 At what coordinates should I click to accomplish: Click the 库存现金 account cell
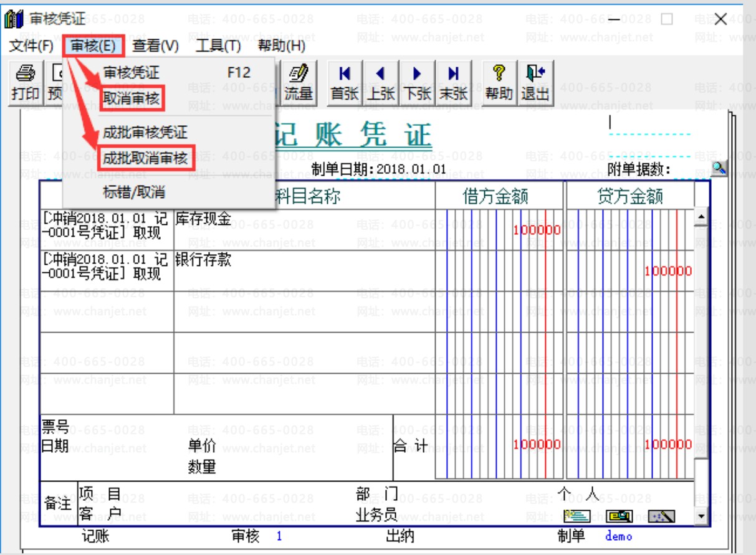(304, 230)
